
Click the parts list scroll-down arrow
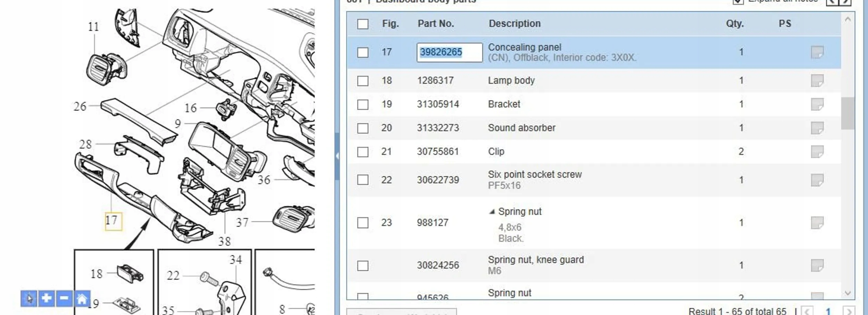(848, 293)
